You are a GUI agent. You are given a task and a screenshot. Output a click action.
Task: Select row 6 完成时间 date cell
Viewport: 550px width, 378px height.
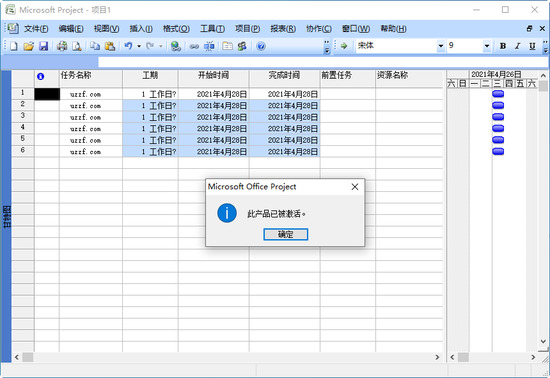click(284, 151)
